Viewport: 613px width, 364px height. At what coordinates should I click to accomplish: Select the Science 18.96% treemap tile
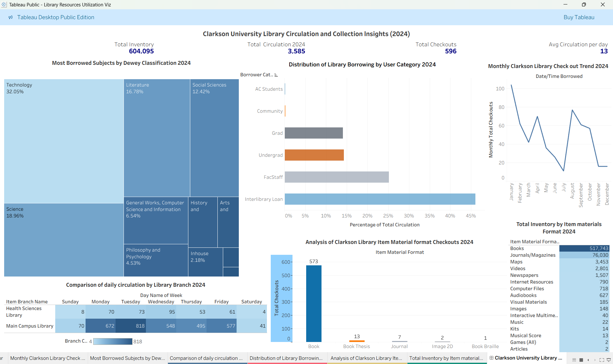point(64,240)
